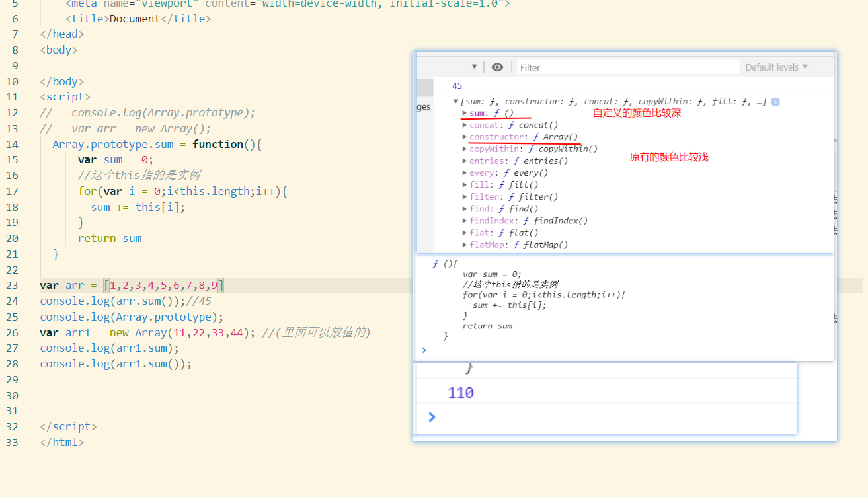Click line number 23 in the editor gutter
The height and width of the screenshot is (497, 868).
pyautogui.click(x=12, y=286)
